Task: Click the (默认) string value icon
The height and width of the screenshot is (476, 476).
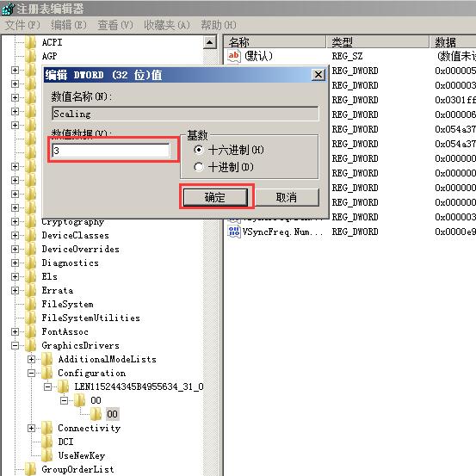Action: click(234, 56)
